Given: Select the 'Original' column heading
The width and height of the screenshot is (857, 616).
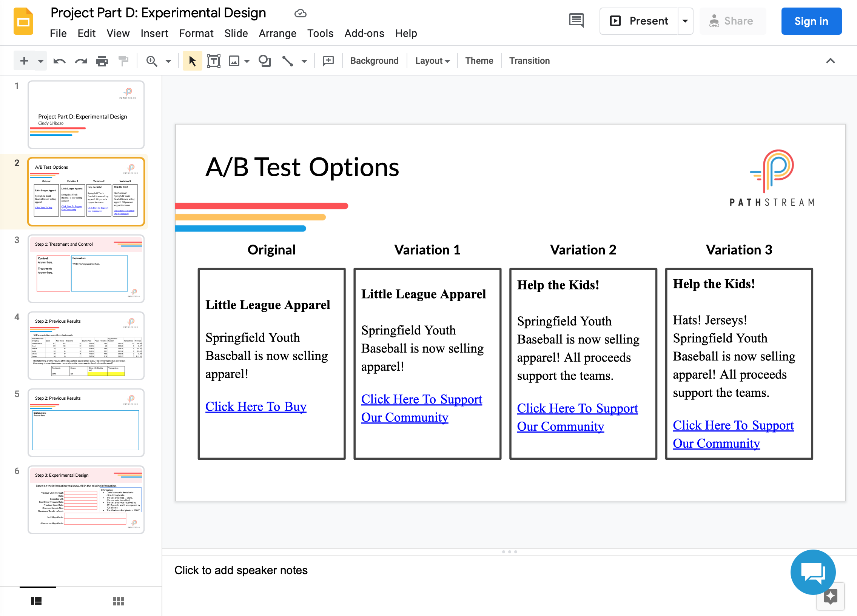Looking at the screenshot, I should (271, 249).
